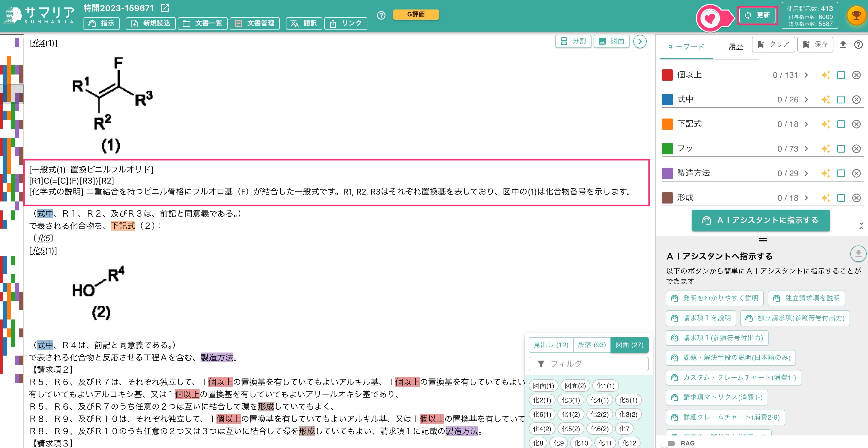The width and height of the screenshot is (868, 448).
Task: Click the サマリア logo
Action: click(39, 15)
